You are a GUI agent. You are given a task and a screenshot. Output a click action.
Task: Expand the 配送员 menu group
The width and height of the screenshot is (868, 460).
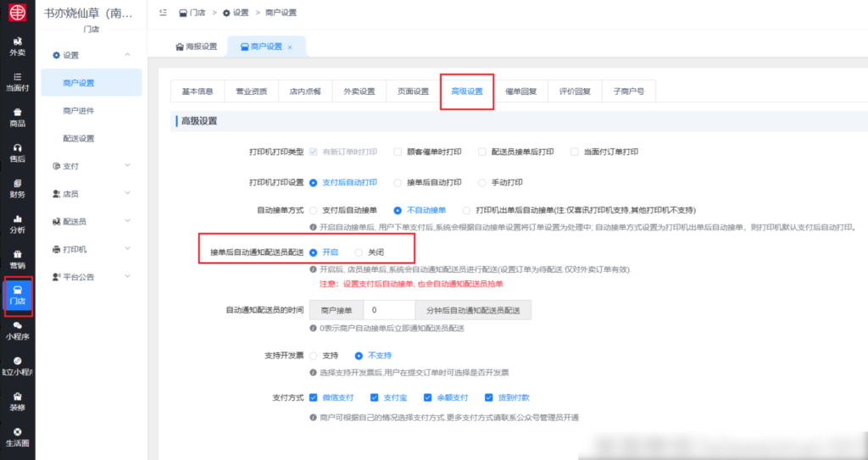coord(92,221)
